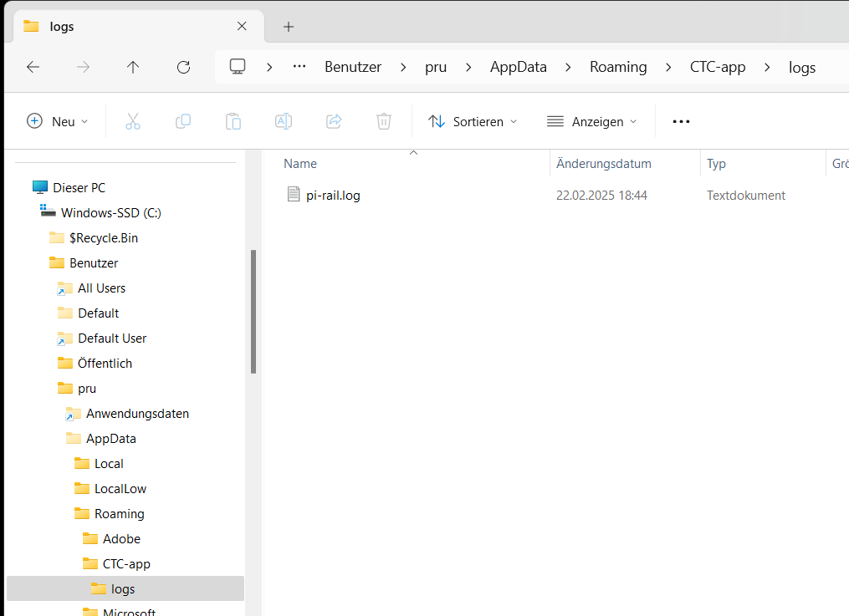This screenshot has height=616, width=849.
Task: Open the three-dots overflow menu
Action: [680, 121]
